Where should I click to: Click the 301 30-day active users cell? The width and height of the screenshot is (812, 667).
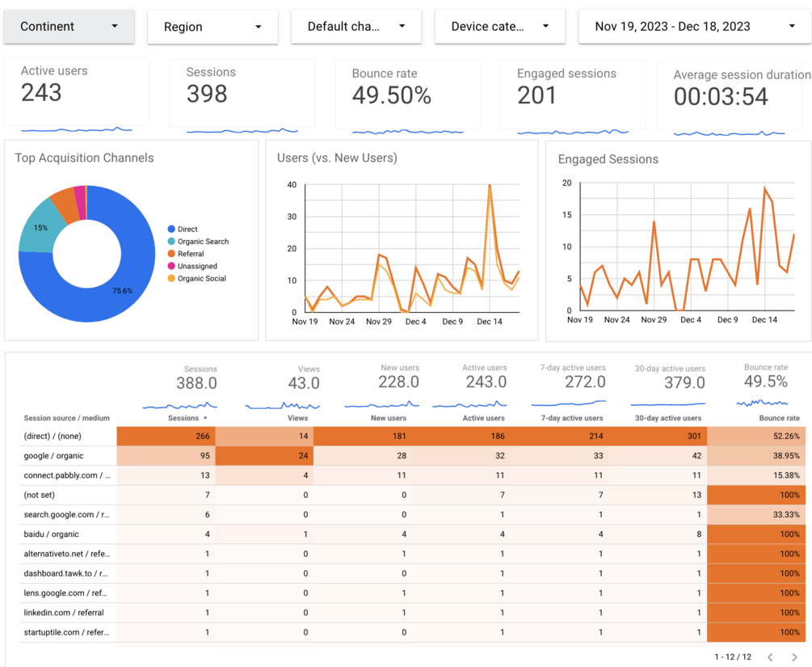pyautogui.click(x=658, y=437)
